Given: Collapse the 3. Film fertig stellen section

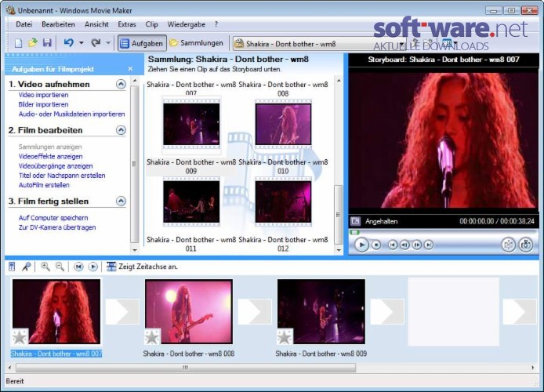Looking at the screenshot, I should [x=121, y=201].
